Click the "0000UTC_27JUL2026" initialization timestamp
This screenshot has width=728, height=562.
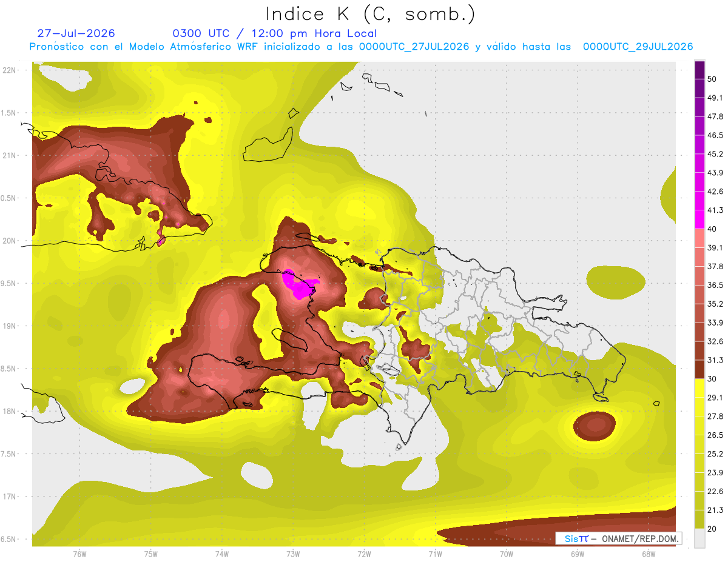coord(414,47)
